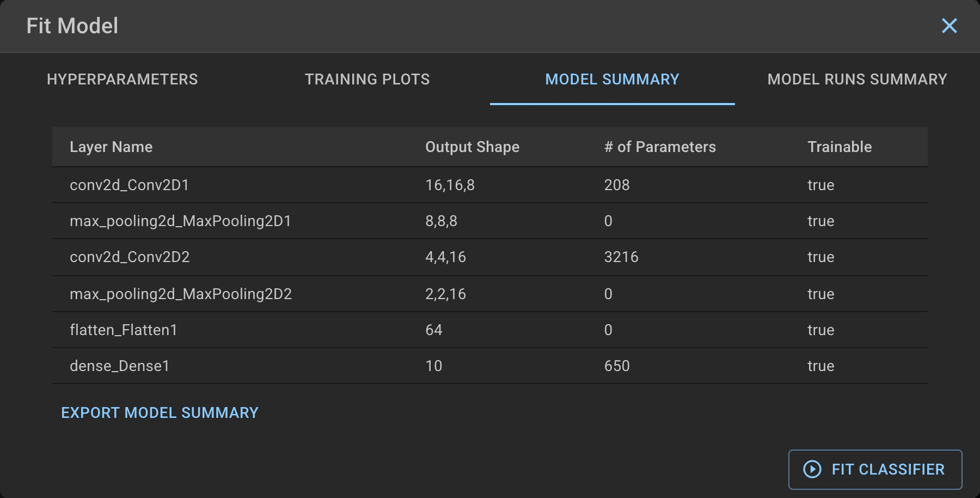This screenshot has width=980, height=498.
Task: Click the 4,4,16 output shape cell
Action: pos(445,257)
